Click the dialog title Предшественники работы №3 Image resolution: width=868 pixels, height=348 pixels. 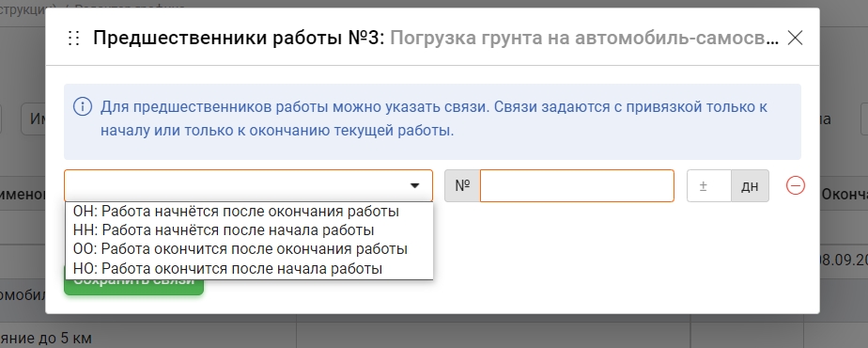pyautogui.click(x=239, y=38)
